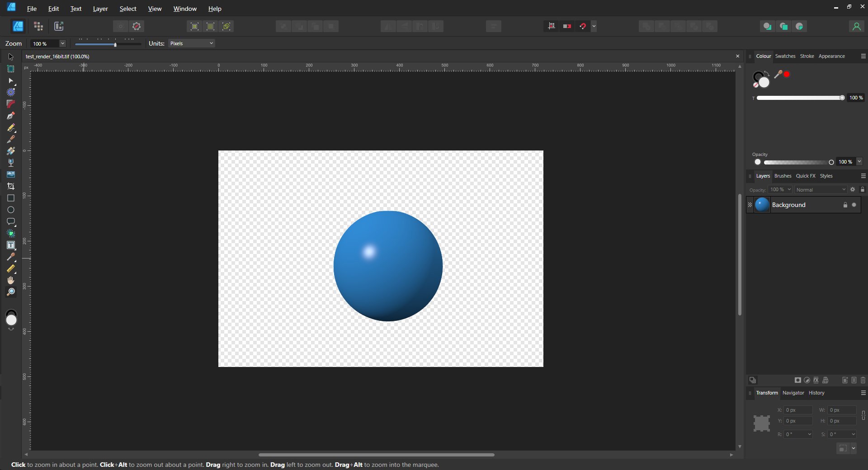Switch to the Brushes tab
Screen dimensions: 868x470
(x=783, y=176)
